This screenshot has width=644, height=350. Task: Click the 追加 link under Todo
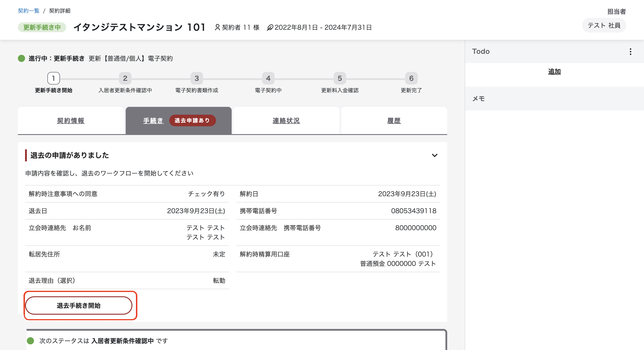554,72
